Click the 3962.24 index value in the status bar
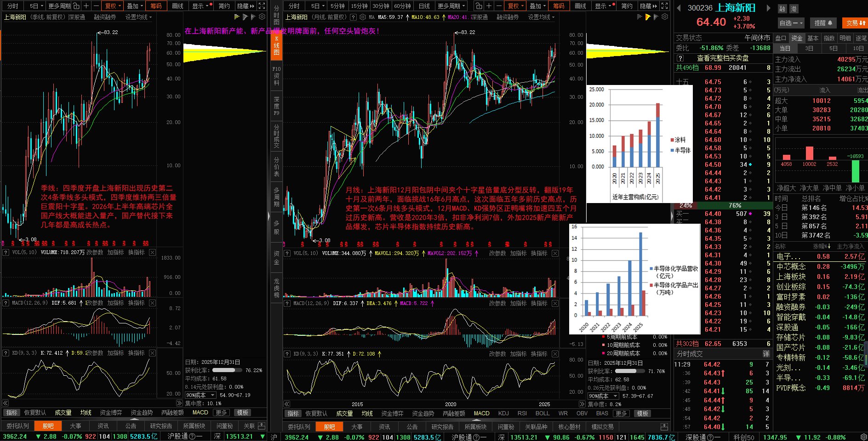Viewport: 868px width, 441px height. click(15, 436)
